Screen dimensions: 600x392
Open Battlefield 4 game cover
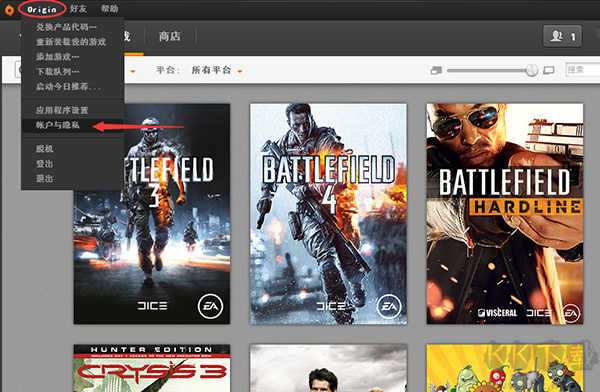328,214
